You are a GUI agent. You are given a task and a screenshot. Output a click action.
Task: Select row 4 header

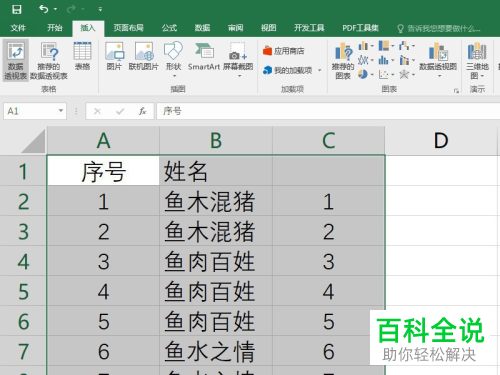pos(23,261)
